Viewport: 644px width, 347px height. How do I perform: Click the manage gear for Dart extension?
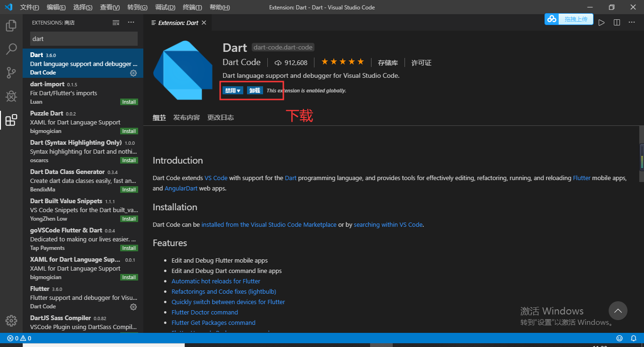tap(133, 73)
